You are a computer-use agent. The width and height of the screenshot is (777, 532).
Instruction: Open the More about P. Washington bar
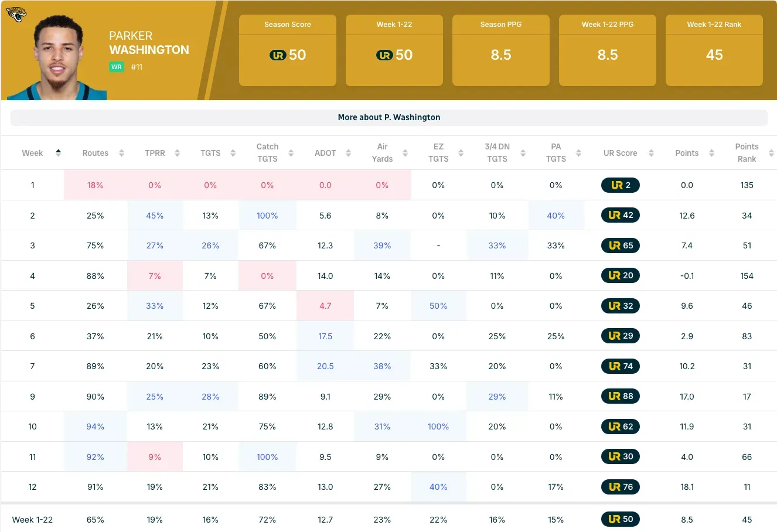pyautogui.click(x=388, y=117)
